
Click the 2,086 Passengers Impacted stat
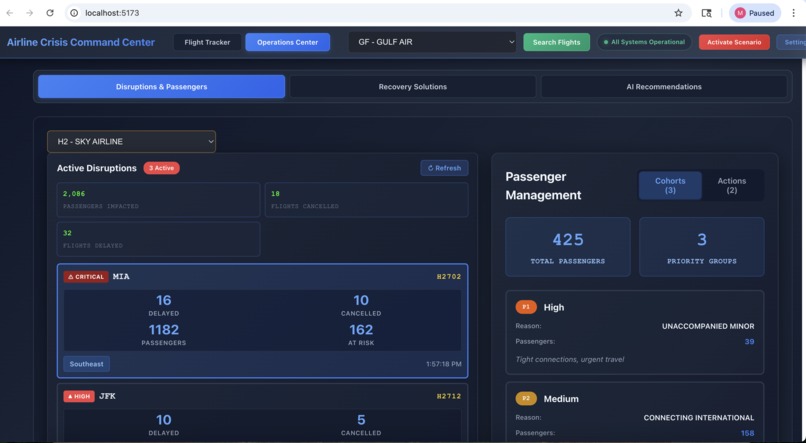(x=159, y=199)
